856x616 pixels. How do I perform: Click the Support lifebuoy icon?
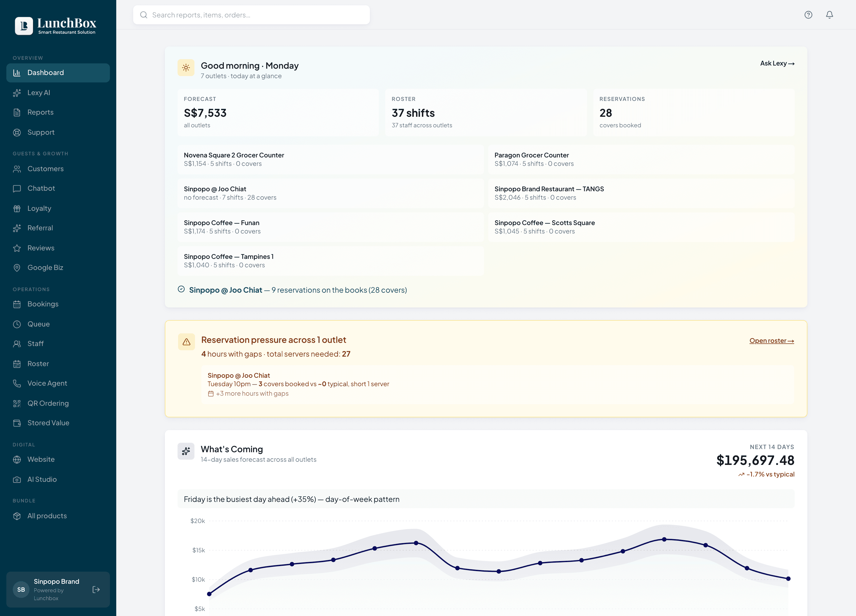pos(17,132)
